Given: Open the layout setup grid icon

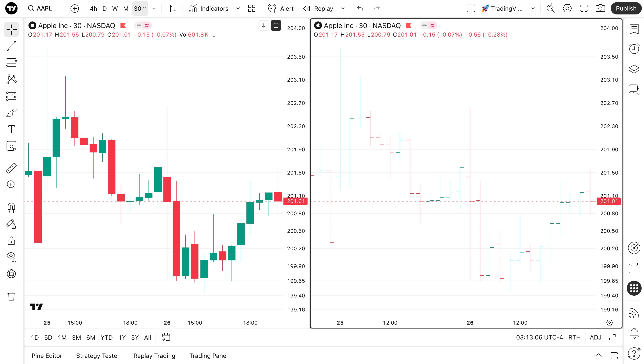Looking at the screenshot, I should (x=251, y=9).
